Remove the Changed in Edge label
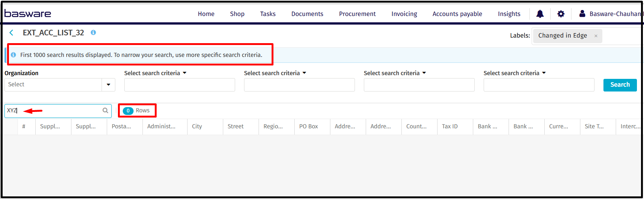Viewport: 644px width, 199px height. click(x=596, y=36)
